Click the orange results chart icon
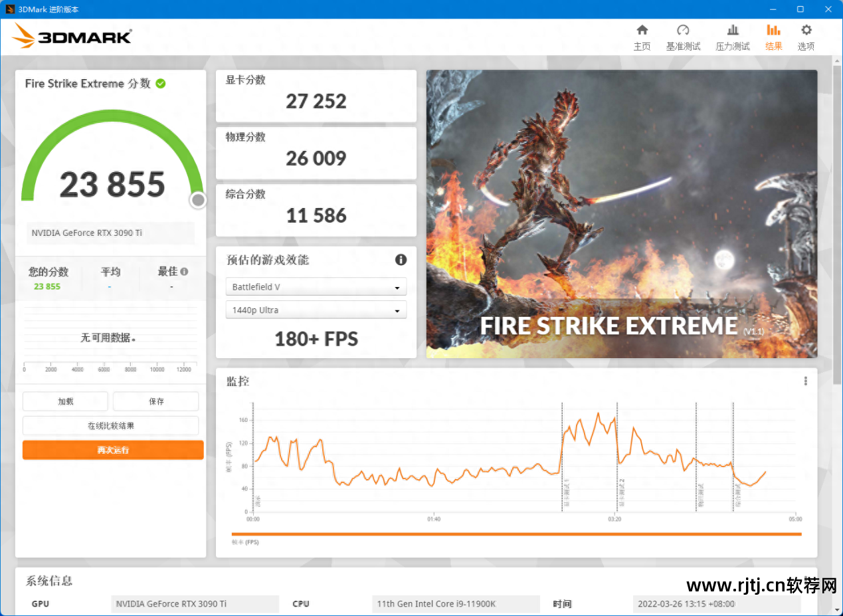The width and height of the screenshot is (843, 616). 773,30
